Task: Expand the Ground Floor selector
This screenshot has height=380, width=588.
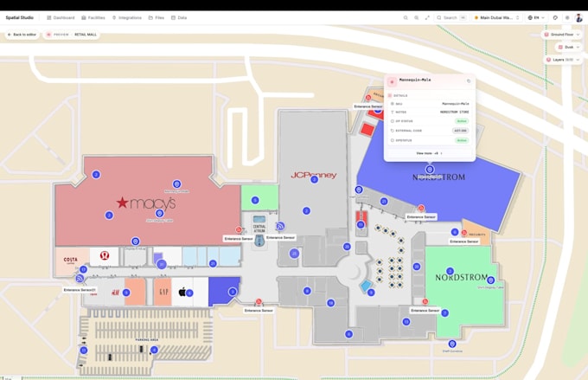Action: [x=562, y=35]
